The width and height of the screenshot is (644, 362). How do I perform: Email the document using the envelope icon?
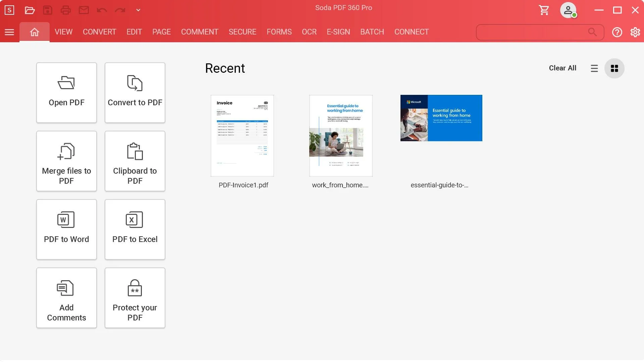84,10
